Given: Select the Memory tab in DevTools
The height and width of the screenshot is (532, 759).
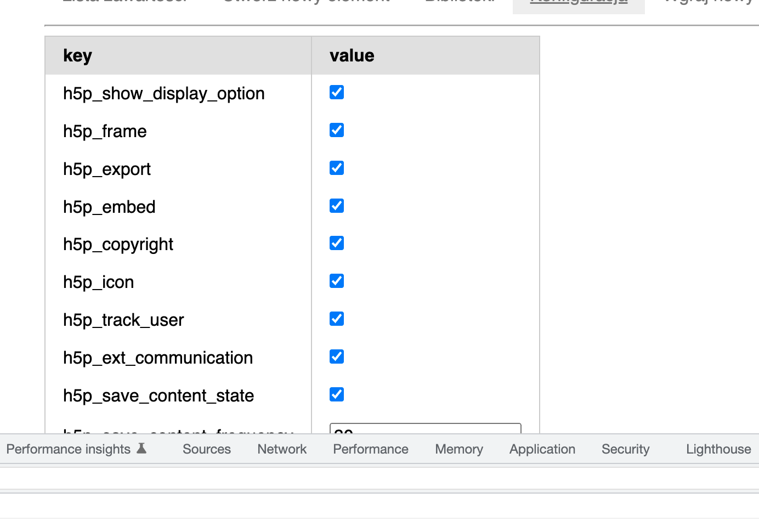Looking at the screenshot, I should [458, 449].
